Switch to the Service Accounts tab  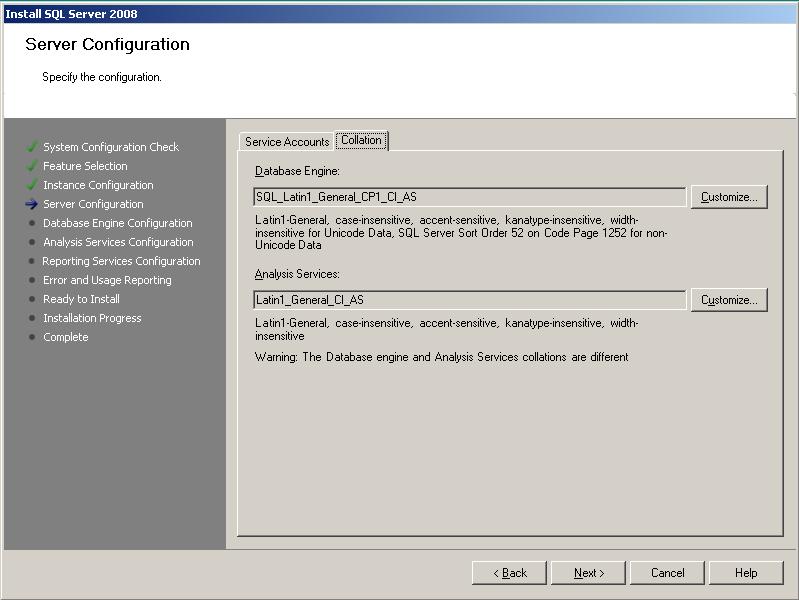pyautogui.click(x=287, y=142)
